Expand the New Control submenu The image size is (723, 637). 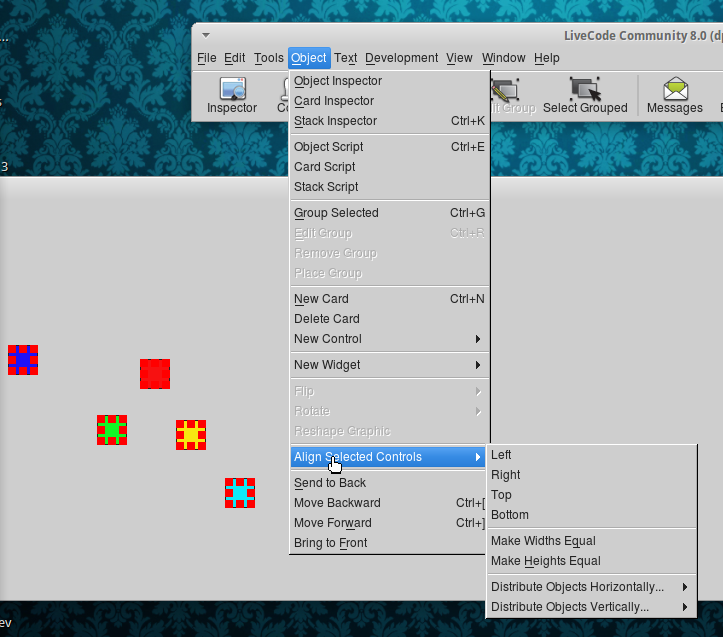390,339
